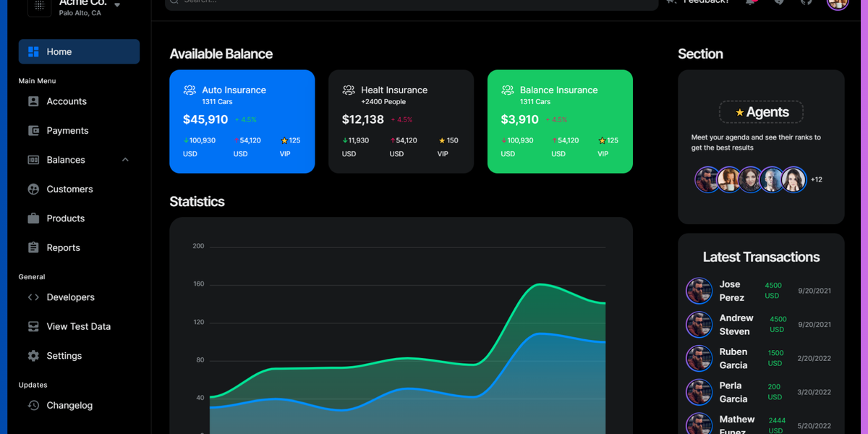Click the Changelog history icon

tap(33, 405)
